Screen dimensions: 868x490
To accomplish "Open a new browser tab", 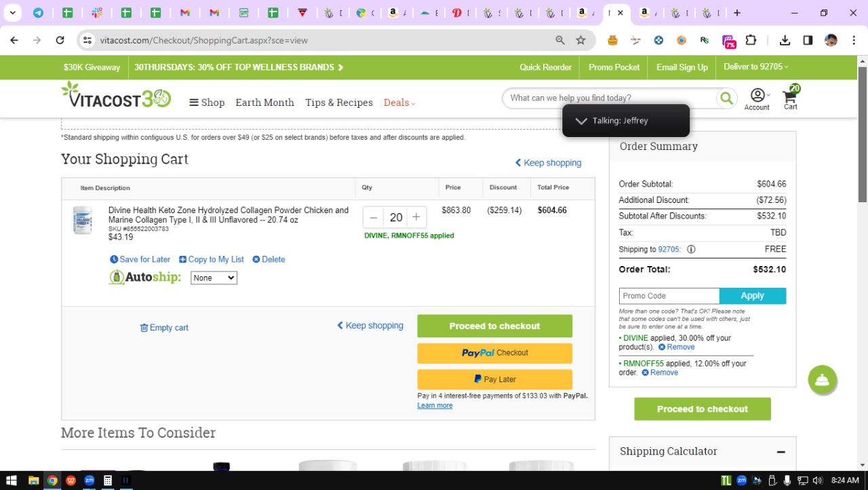I will [x=737, y=13].
